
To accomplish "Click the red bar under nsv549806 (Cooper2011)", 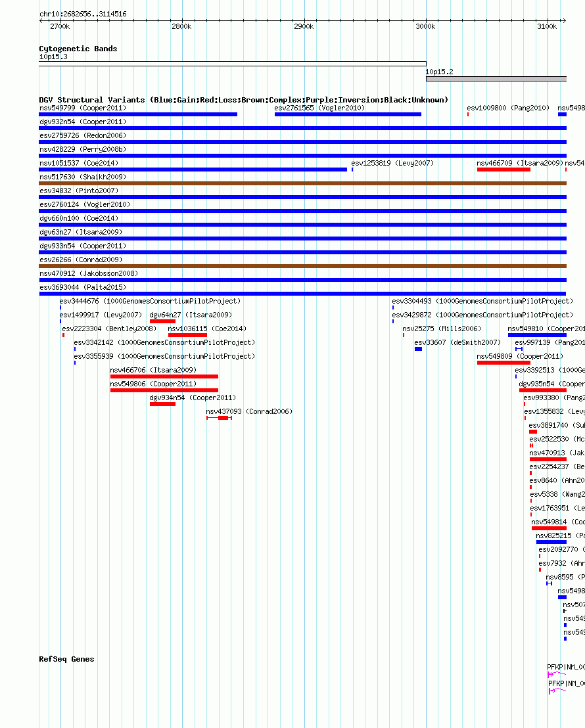I will pyautogui.click(x=164, y=390).
